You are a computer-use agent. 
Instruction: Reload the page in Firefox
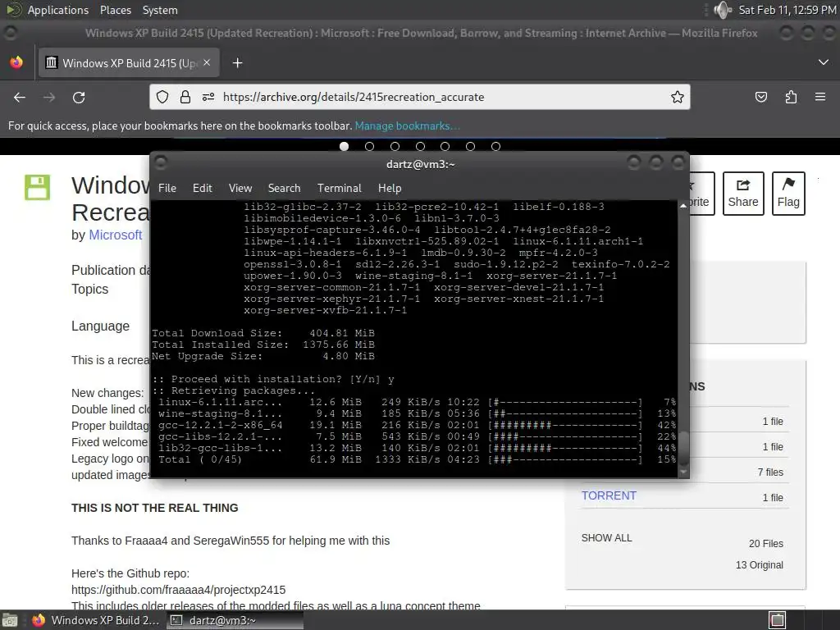point(79,97)
